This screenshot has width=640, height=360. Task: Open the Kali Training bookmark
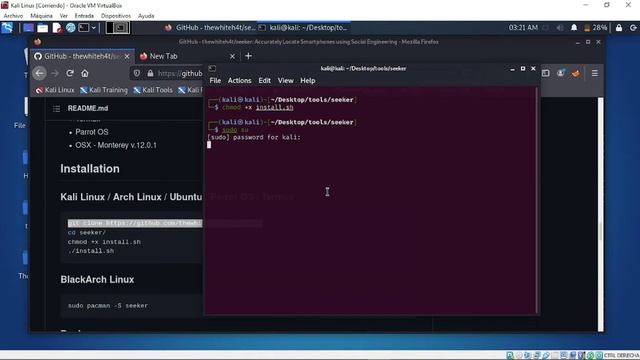(104, 90)
